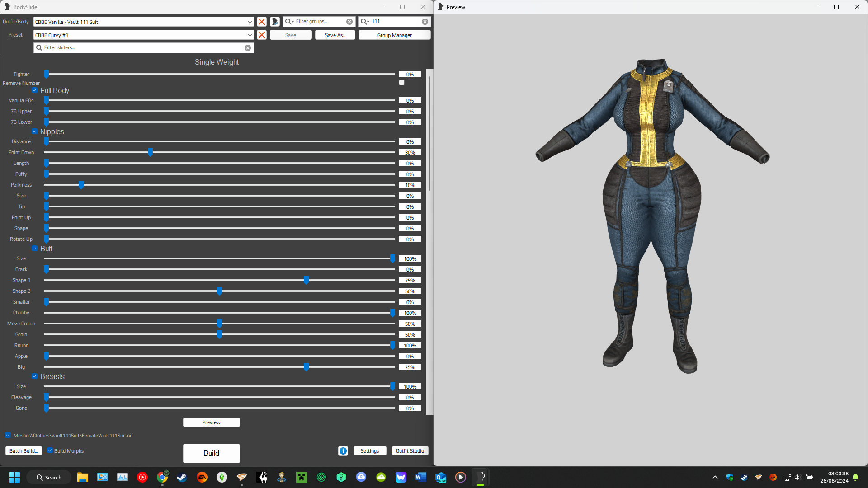Open YouTube Music from the taskbar
The image size is (868, 488).
[142, 477]
